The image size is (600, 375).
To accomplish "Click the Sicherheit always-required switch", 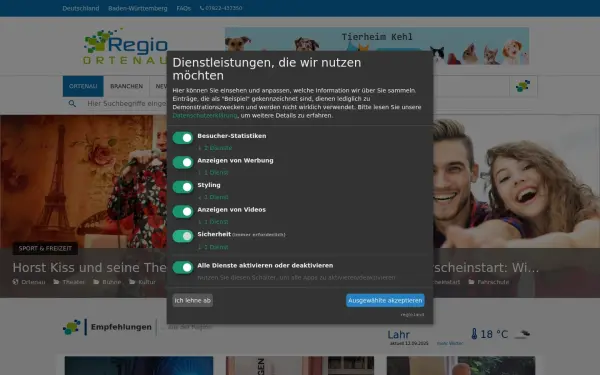I will (183, 236).
